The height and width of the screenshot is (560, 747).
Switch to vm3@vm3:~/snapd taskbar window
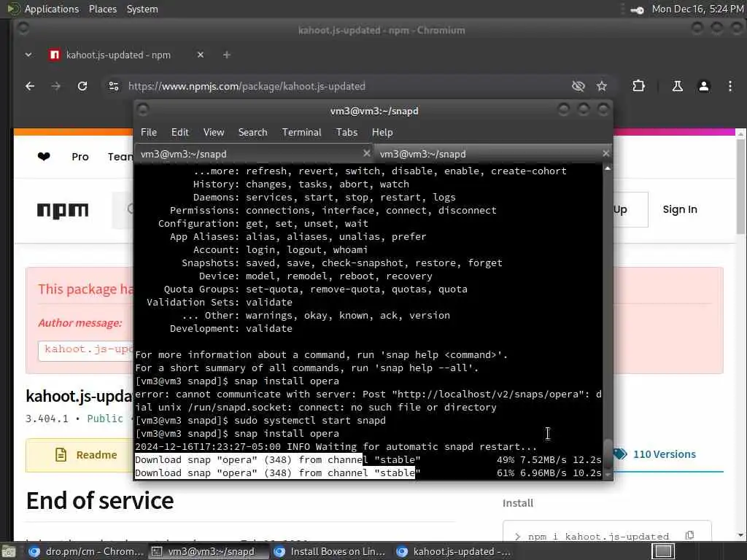(x=207, y=551)
